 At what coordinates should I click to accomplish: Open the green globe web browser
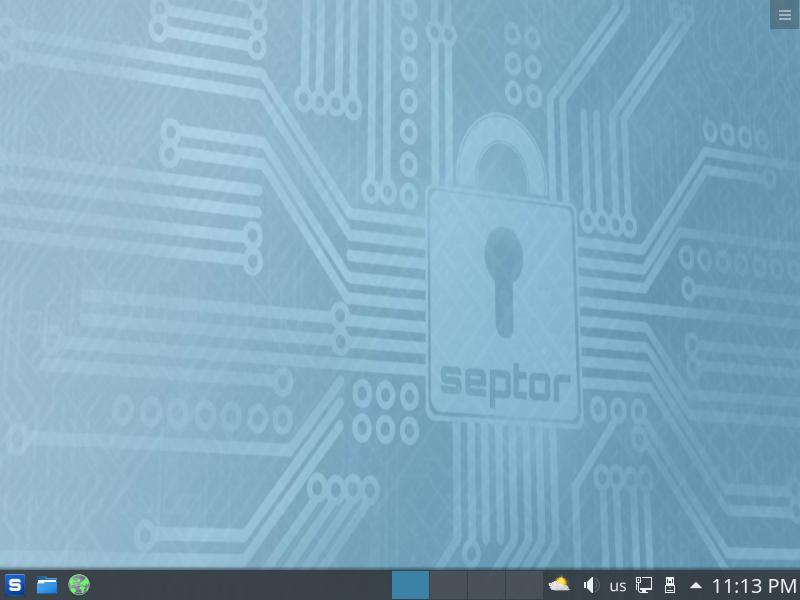click(x=79, y=585)
